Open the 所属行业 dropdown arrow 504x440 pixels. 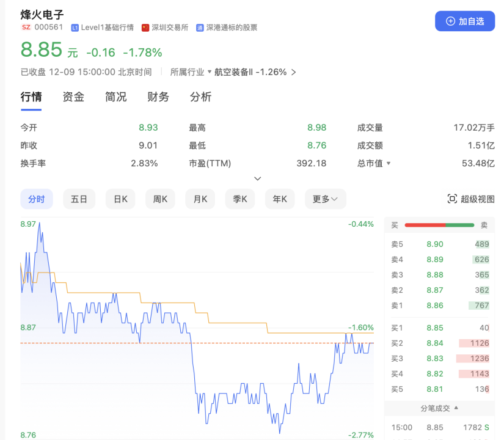[x=210, y=71]
